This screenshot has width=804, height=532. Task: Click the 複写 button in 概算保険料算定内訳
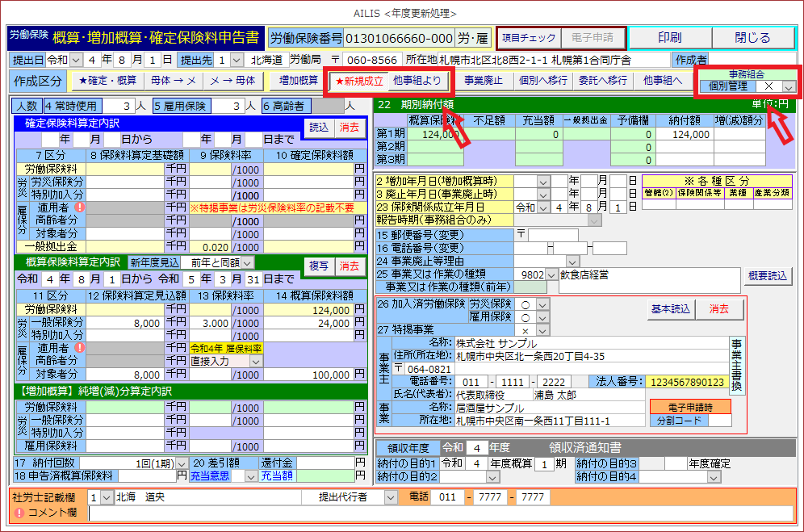tap(318, 266)
